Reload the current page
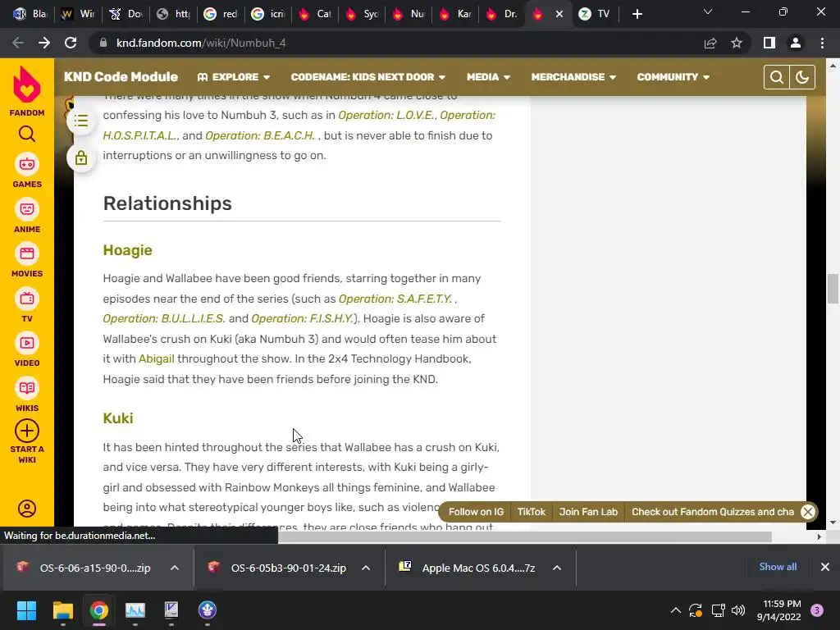The image size is (840, 630). point(71,43)
